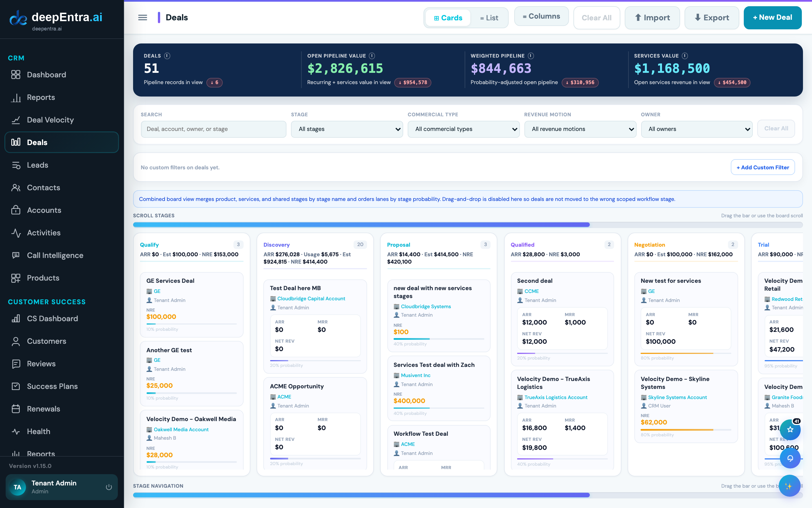The image size is (812, 508).
Task: Open Products in the sidebar
Action: point(62,278)
